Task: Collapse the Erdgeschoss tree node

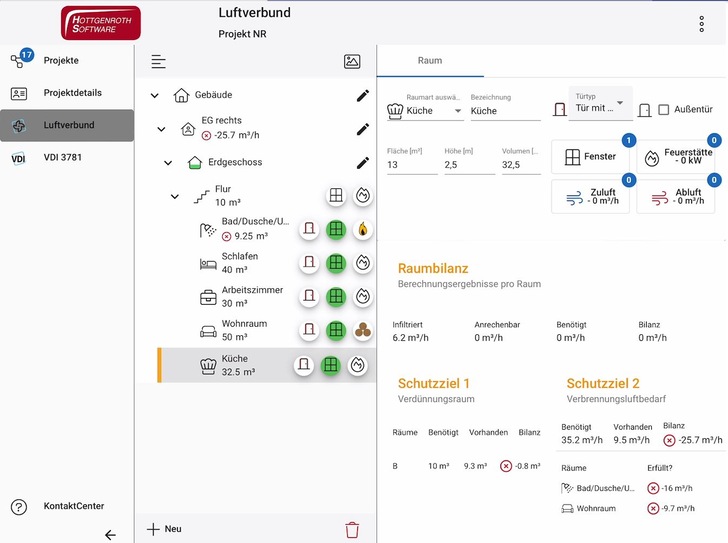Action: point(168,163)
